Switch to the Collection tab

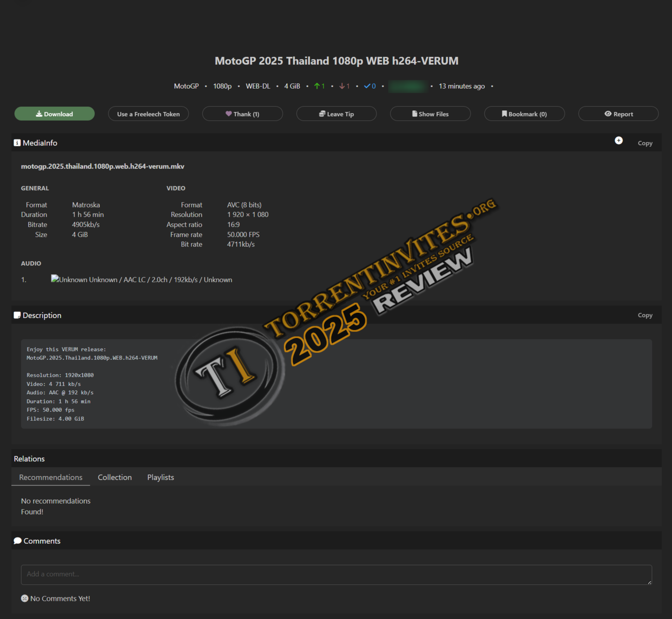pos(115,477)
